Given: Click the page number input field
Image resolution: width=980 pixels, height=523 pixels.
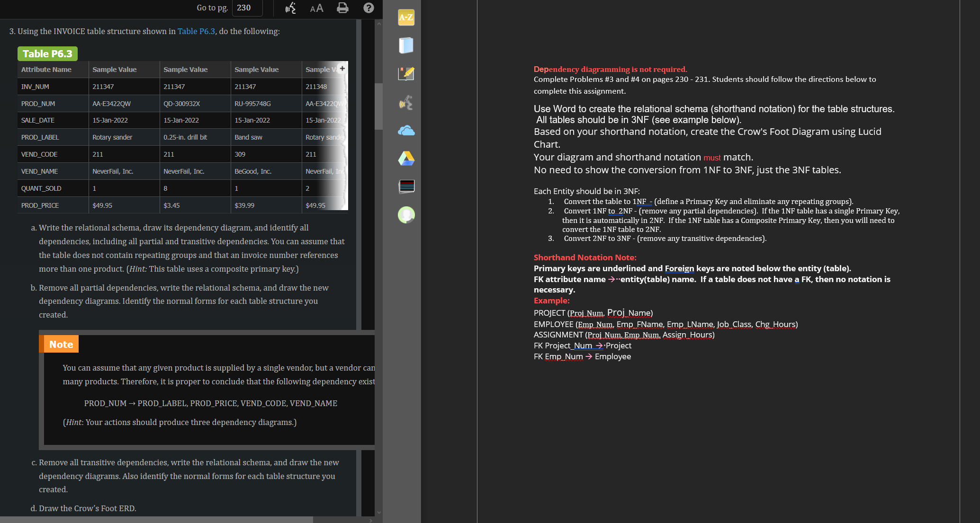Looking at the screenshot, I should pyautogui.click(x=248, y=8).
